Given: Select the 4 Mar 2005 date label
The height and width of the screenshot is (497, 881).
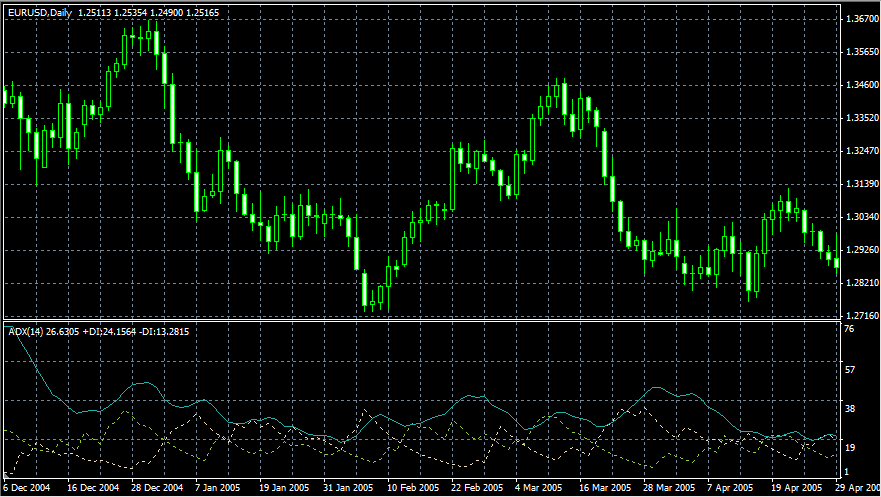Looking at the screenshot, I should click(538, 487).
